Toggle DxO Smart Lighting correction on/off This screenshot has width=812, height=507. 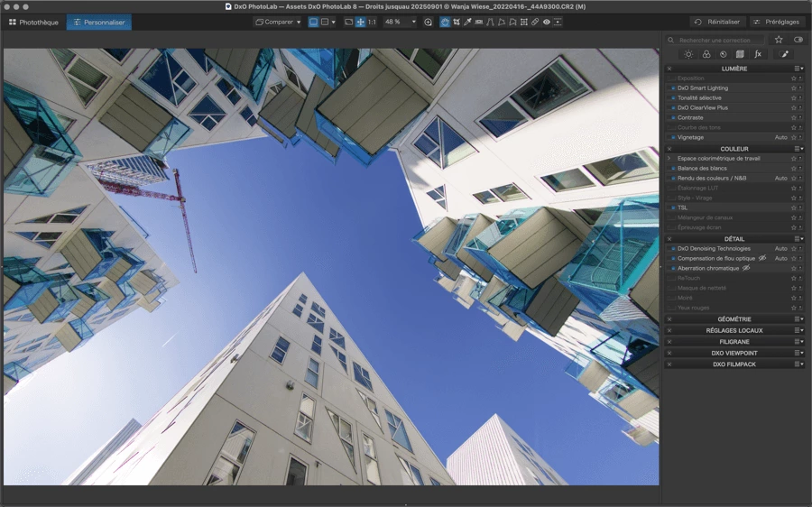click(x=673, y=88)
